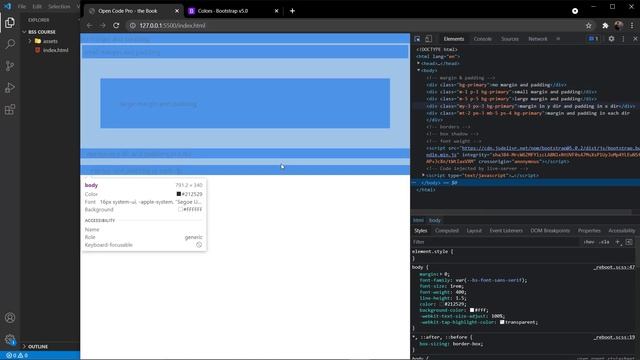The image size is (640, 360).
Task: Open Source Control view in VS Code
Action: click(x=10, y=66)
